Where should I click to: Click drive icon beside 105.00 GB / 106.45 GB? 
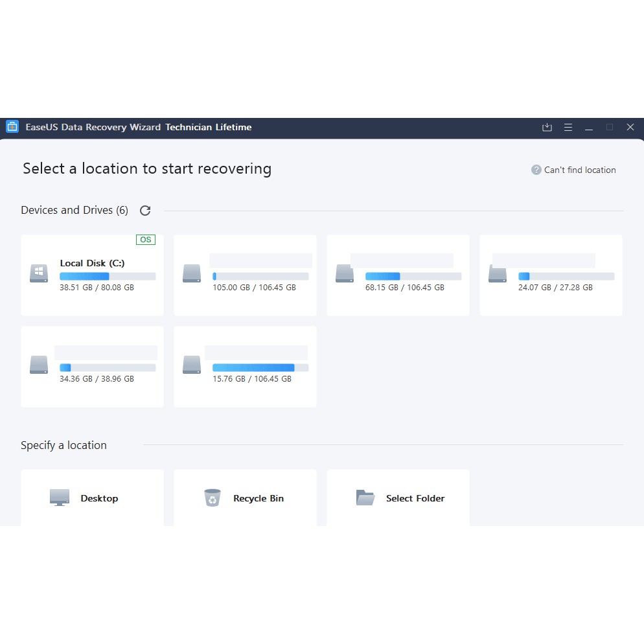point(192,273)
